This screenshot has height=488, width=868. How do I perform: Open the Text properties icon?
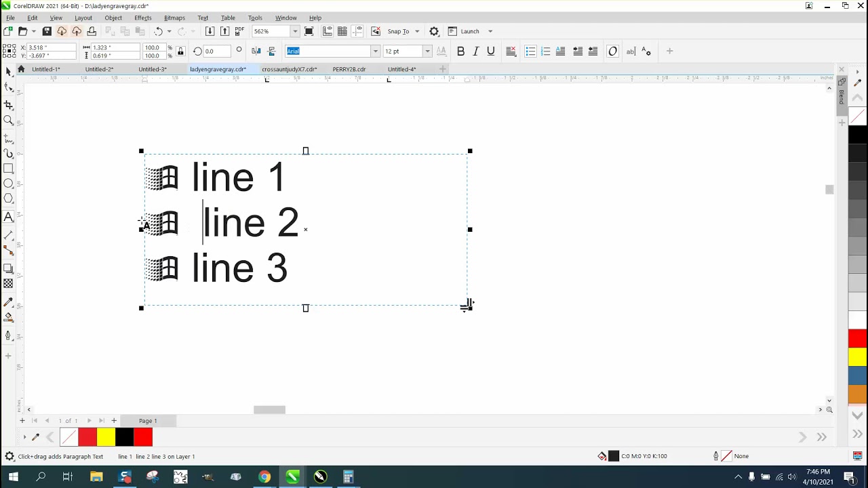(x=646, y=52)
